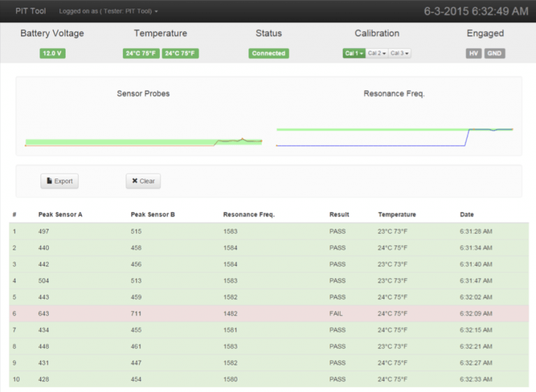
Task: Click the PIT Tool brand title
Action: click(x=31, y=11)
